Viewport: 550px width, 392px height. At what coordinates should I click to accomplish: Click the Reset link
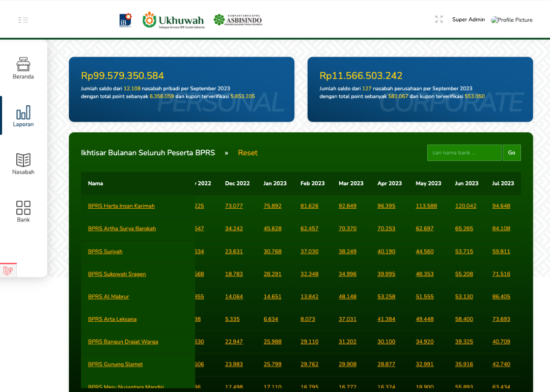click(x=248, y=153)
